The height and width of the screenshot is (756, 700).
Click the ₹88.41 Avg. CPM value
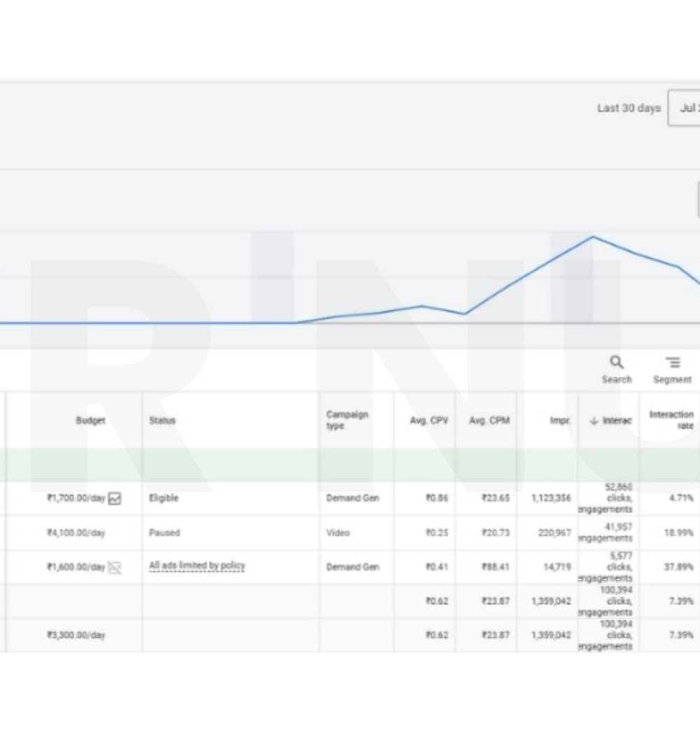click(x=496, y=567)
